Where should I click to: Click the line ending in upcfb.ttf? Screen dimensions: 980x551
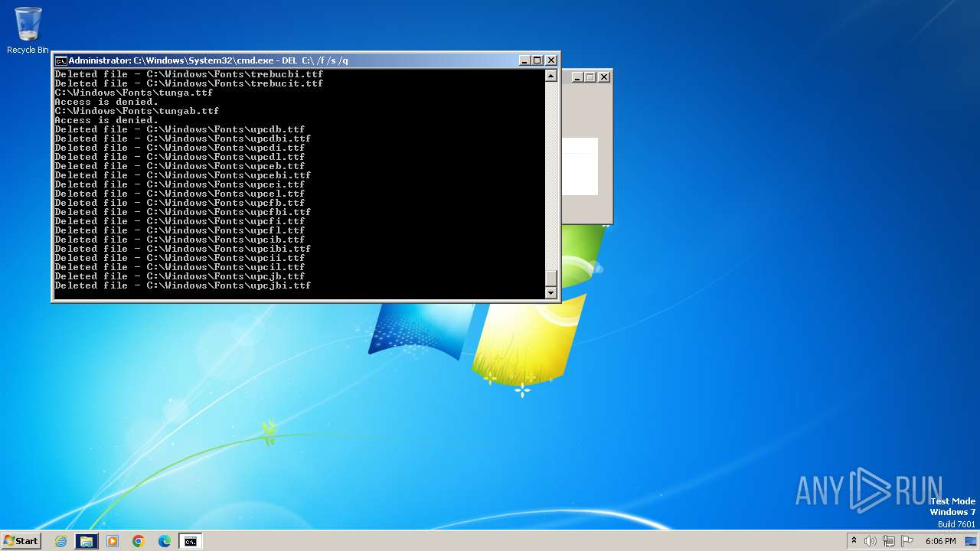[180, 203]
